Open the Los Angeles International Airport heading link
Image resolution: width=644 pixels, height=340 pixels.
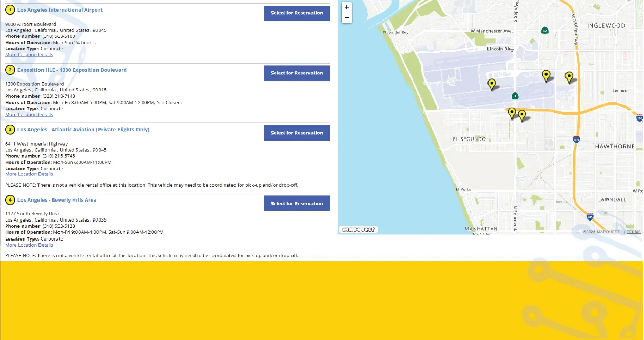tap(60, 9)
